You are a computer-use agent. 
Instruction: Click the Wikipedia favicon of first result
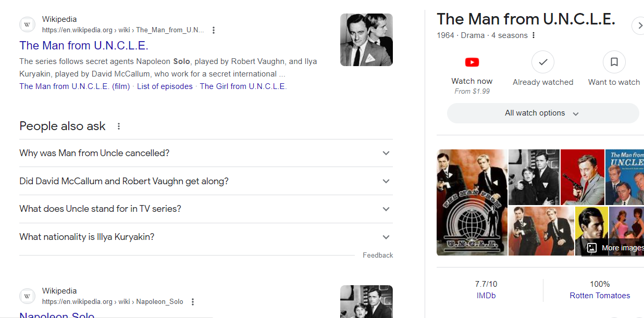pos(28,24)
